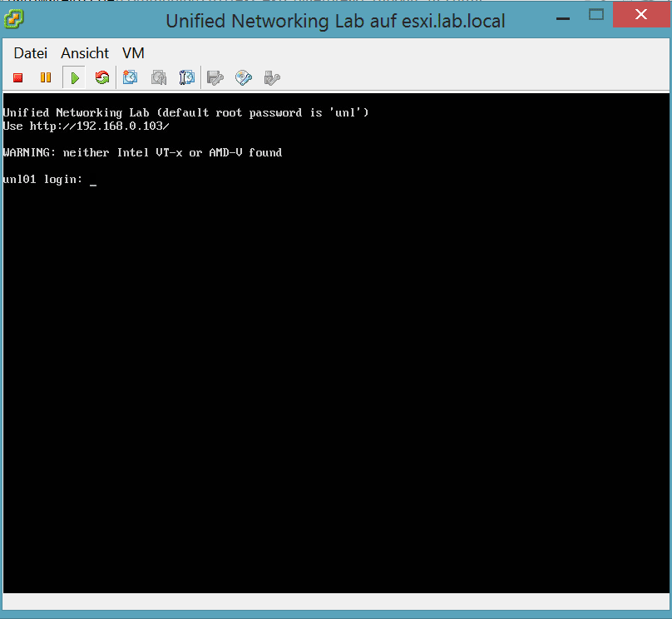Viewport: 672px width, 619px height.
Task: Revert to the current snapshot icon
Action: click(x=159, y=77)
